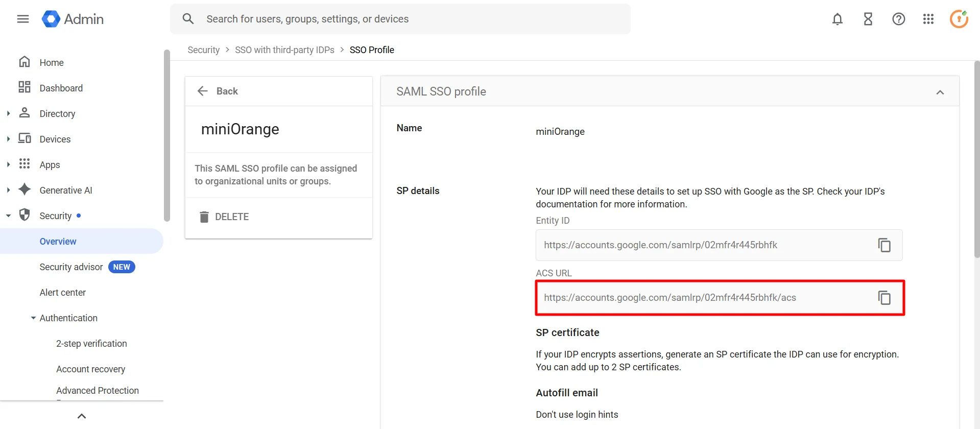
Task: Select Security Overview item
Action: coord(82,241)
